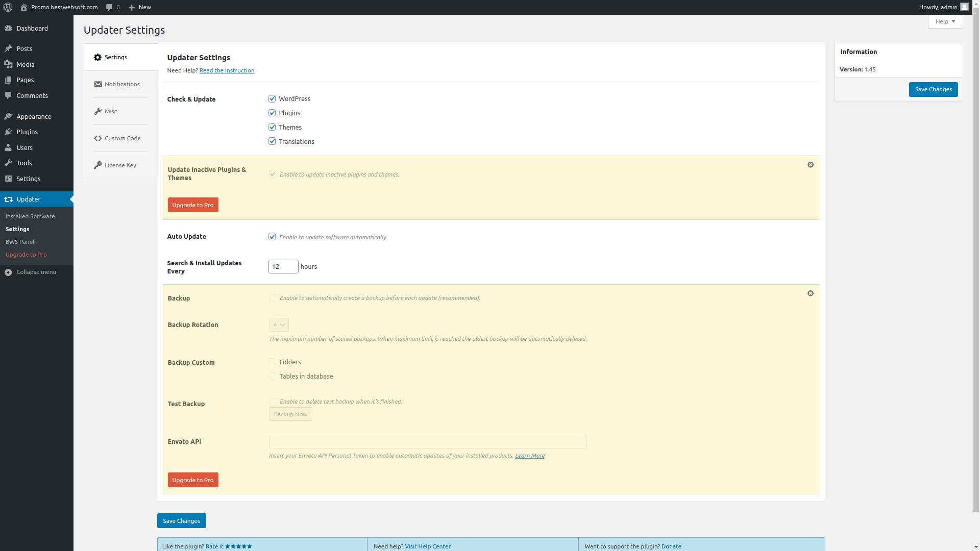Image resolution: width=980 pixels, height=551 pixels.
Task: Uncheck the Translations option
Action: tap(272, 141)
